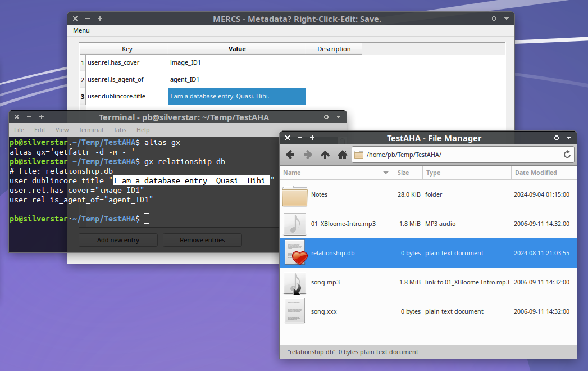Click the File Manager location path field

click(461, 155)
